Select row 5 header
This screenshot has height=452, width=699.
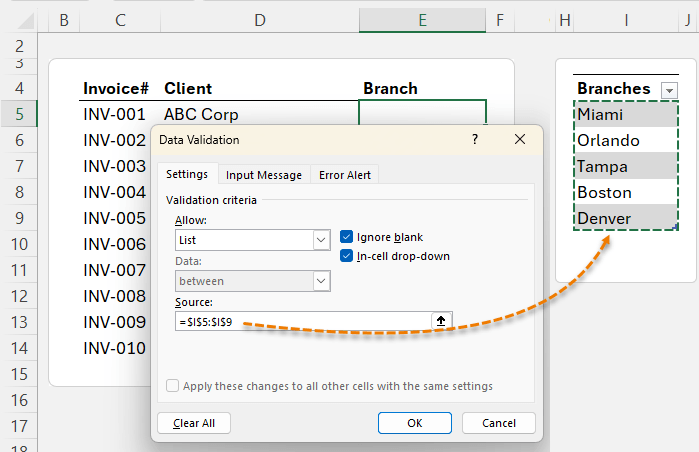(x=19, y=114)
